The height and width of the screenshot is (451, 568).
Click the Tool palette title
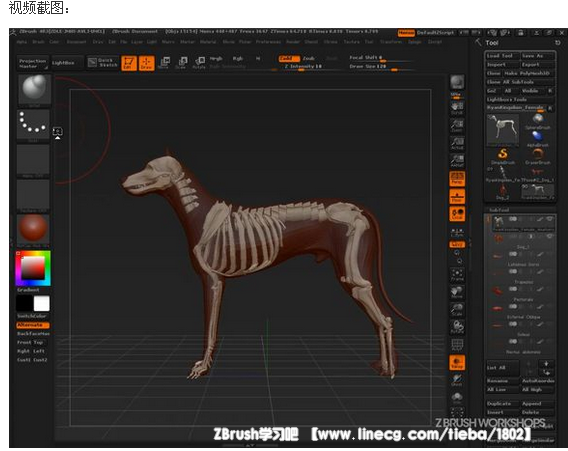[492, 43]
